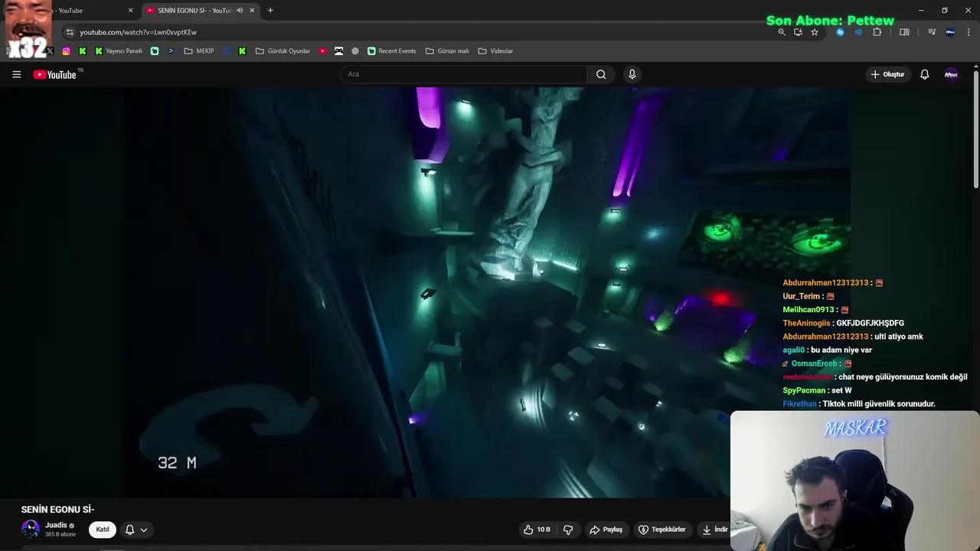The image size is (980, 551).
Task: Open the Juadis channel name link
Action: point(56,525)
